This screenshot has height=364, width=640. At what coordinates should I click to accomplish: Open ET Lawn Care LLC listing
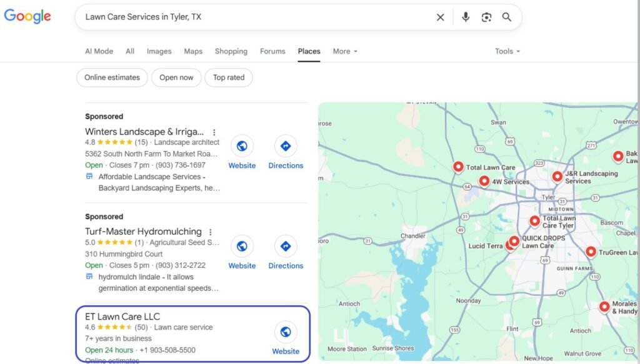point(122,317)
